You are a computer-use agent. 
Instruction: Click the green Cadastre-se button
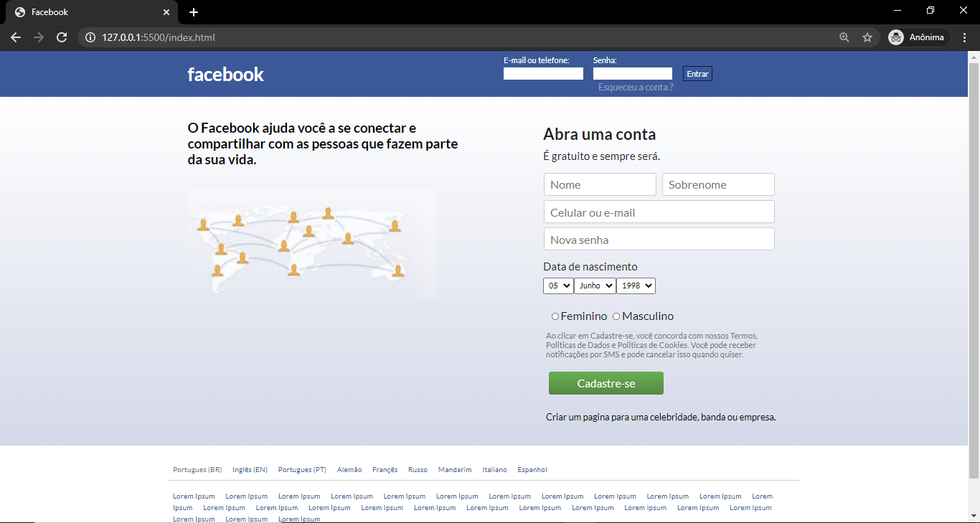(606, 382)
